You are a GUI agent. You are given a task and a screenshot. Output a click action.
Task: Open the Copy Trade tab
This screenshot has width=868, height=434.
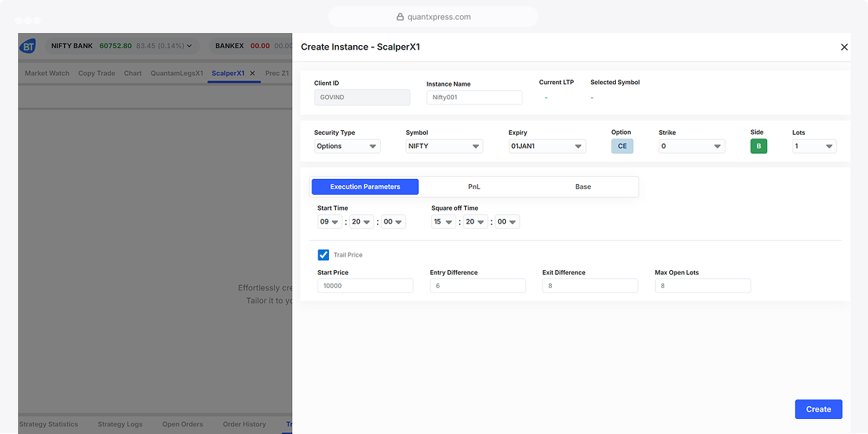click(x=97, y=73)
